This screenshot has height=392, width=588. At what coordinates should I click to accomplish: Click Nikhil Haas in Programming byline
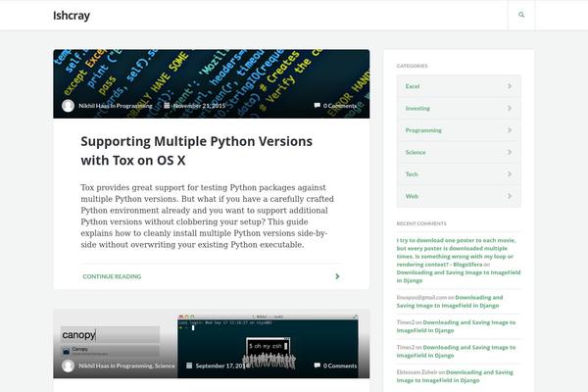116,106
